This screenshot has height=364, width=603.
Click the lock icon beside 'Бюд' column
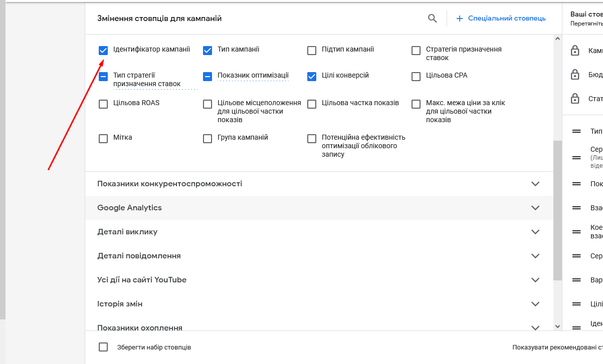pyautogui.click(x=575, y=75)
